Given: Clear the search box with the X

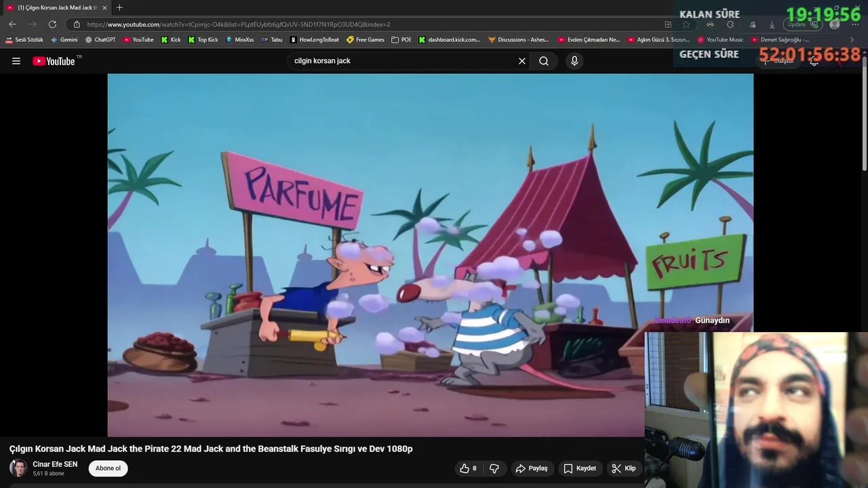Looking at the screenshot, I should [522, 61].
